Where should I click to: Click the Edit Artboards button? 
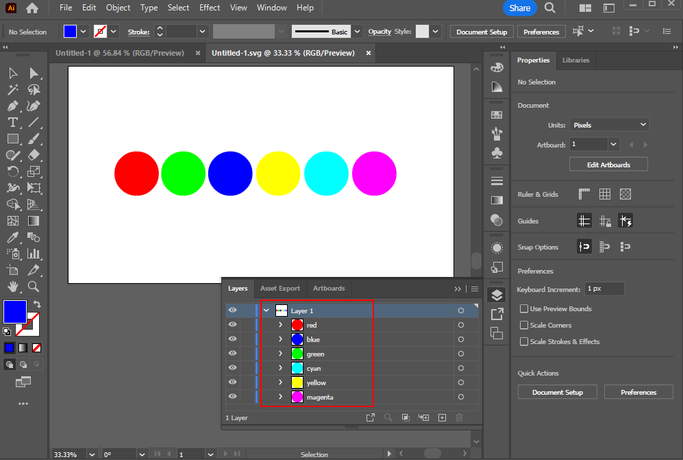(x=608, y=164)
